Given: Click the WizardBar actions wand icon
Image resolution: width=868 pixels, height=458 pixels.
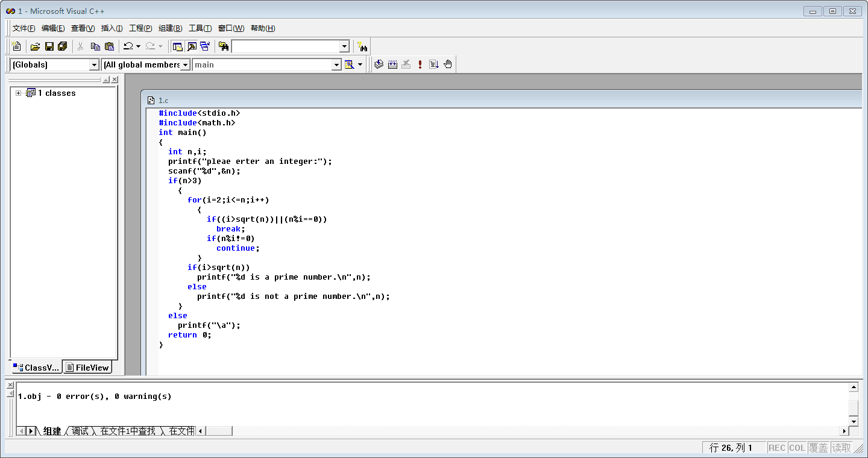Looking at the screenshot, I should 349,64.
